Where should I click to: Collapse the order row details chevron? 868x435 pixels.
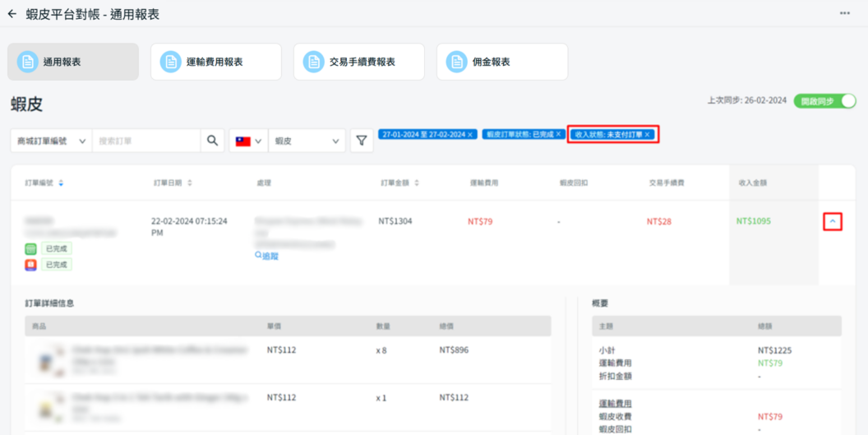(x=832, y=221)
